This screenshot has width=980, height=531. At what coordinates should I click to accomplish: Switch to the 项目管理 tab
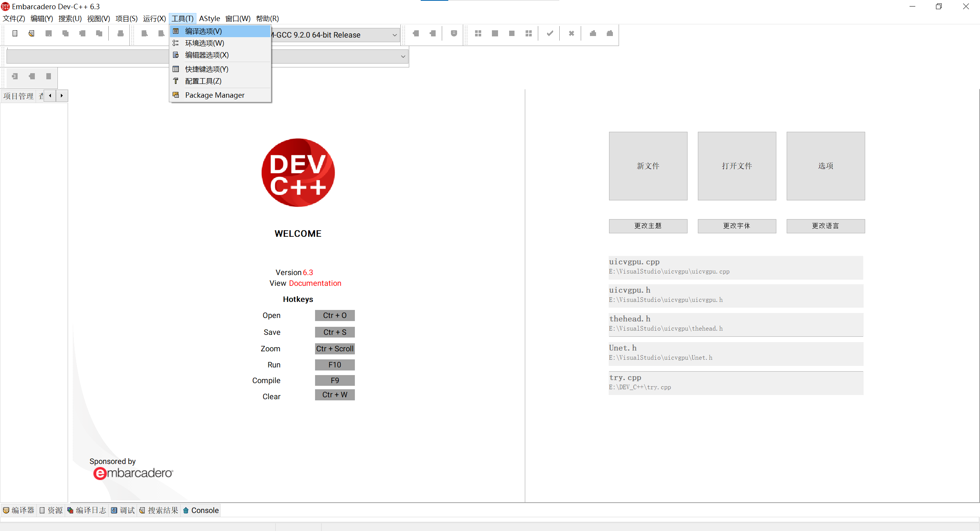18,96
